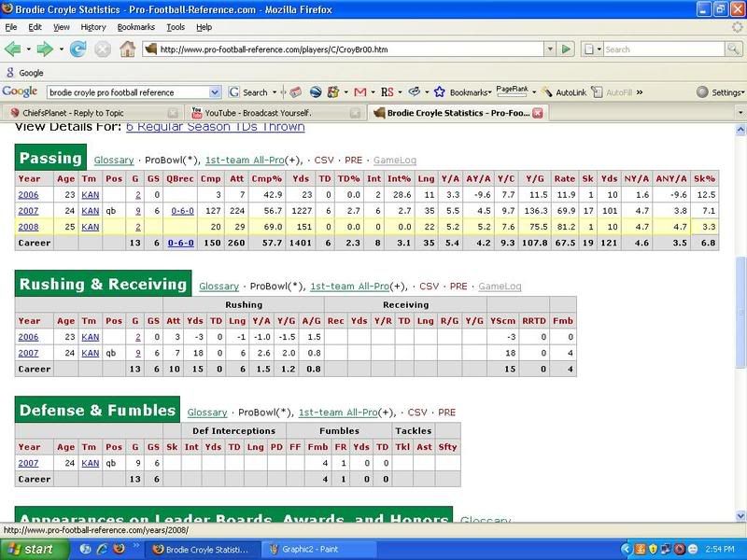Click the blue star Bookmarks icon
The image size is (747, 560).
click(439, 91)
